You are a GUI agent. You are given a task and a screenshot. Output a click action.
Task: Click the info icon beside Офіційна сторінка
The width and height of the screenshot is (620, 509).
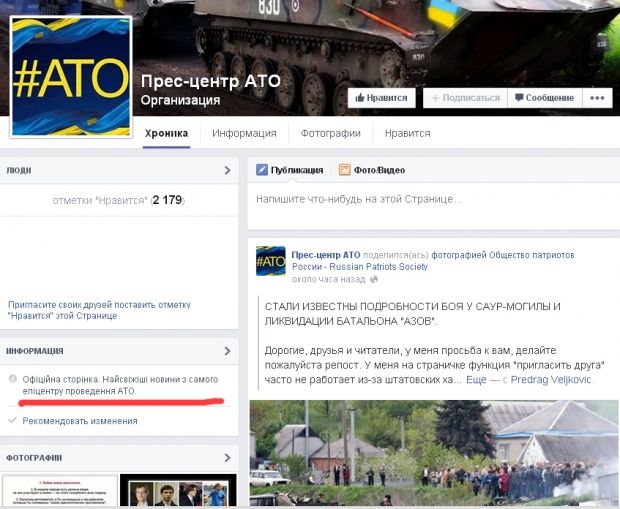click(12, 379)
